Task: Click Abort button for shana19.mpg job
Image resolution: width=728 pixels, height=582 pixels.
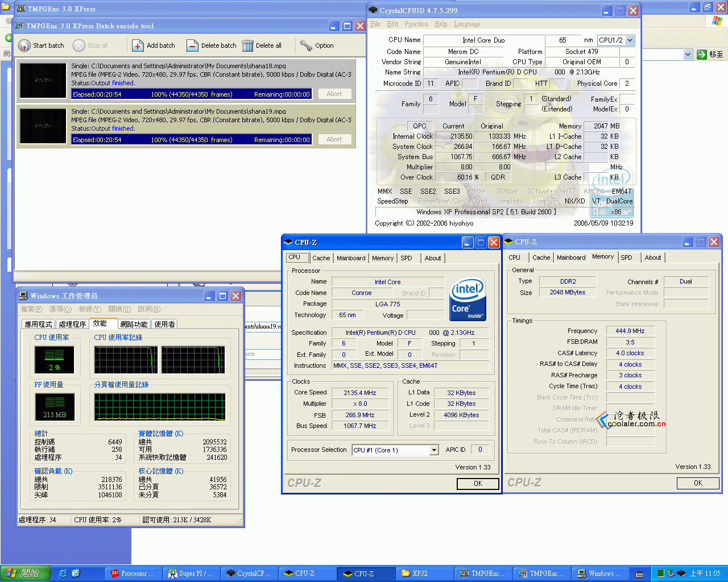Action: coord(334,139)
